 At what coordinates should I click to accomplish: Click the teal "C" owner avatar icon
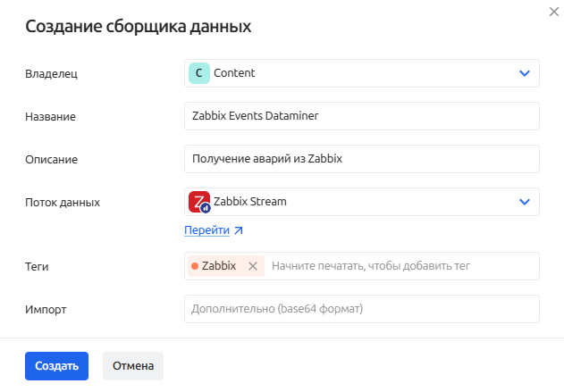pos(198,73)
